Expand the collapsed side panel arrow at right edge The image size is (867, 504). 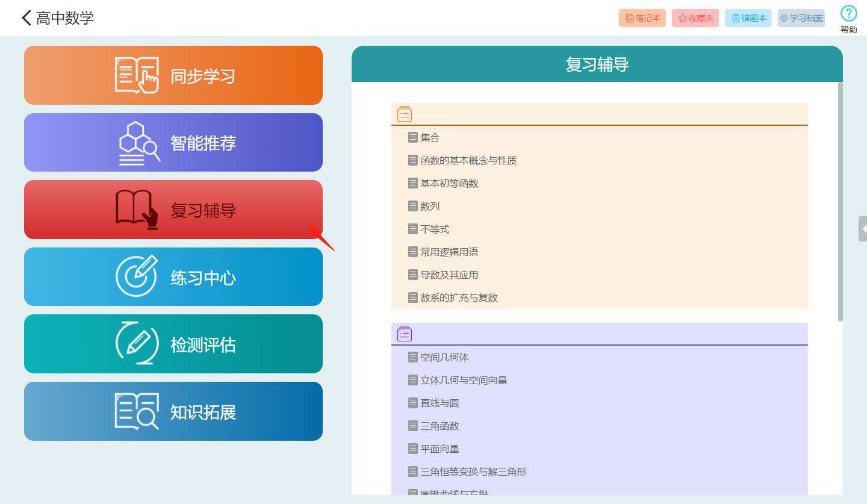863,229
